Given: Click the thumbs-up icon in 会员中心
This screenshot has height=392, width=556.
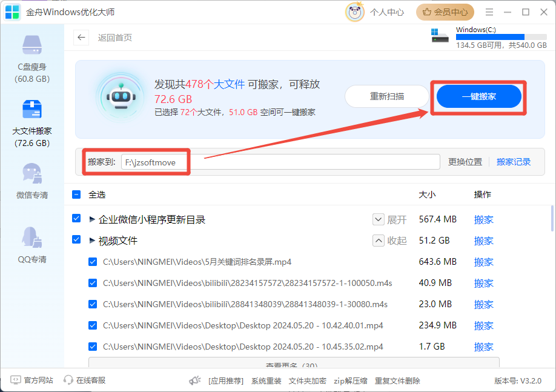Looking at the screenshot, I should [x=427, y=12].
